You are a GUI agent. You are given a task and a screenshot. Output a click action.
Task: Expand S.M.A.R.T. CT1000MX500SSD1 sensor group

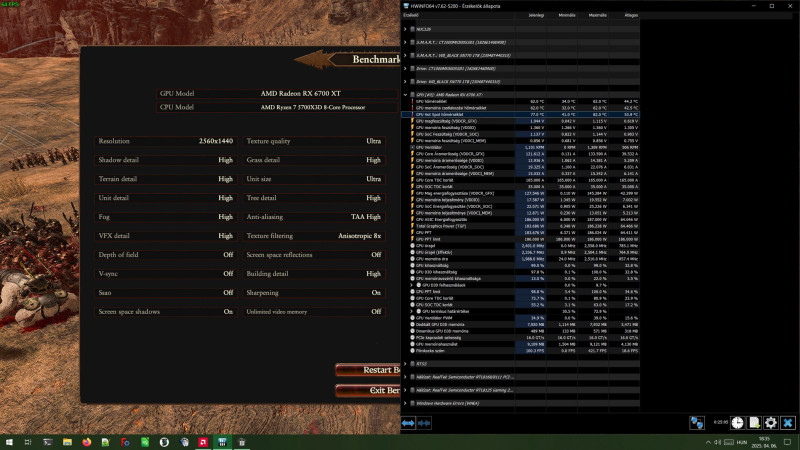pyautogui.click(x=406, y=42)
